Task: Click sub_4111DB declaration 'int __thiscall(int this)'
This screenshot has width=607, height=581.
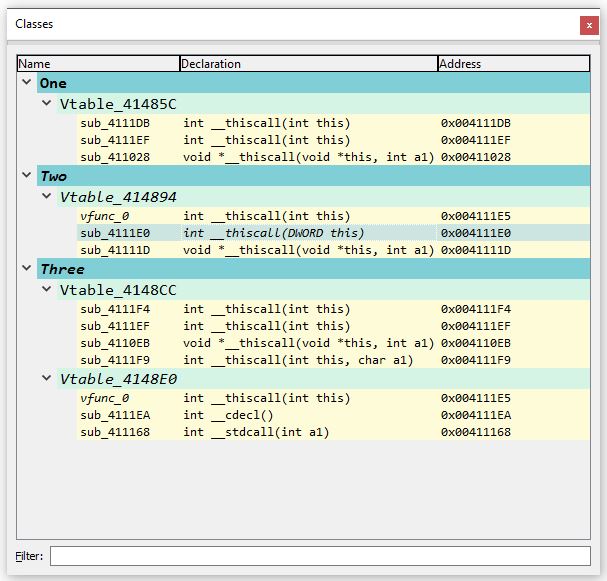Action: point(266,123)
